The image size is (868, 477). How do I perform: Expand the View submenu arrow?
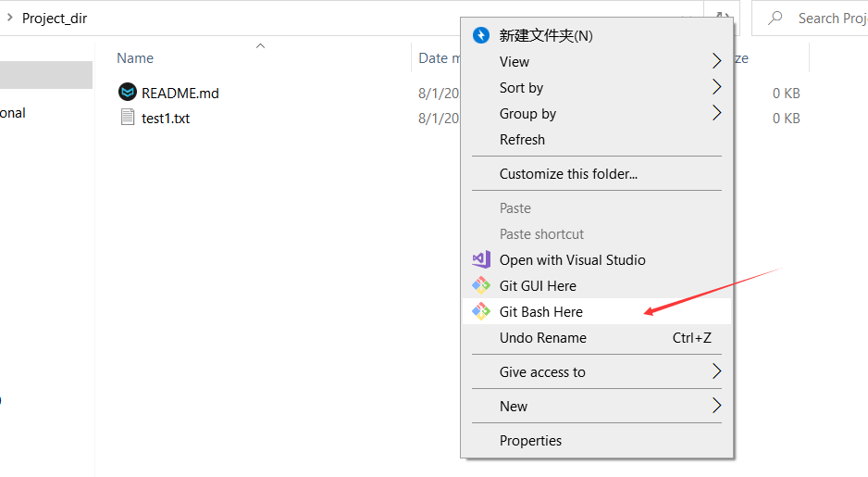pos(716,61)
